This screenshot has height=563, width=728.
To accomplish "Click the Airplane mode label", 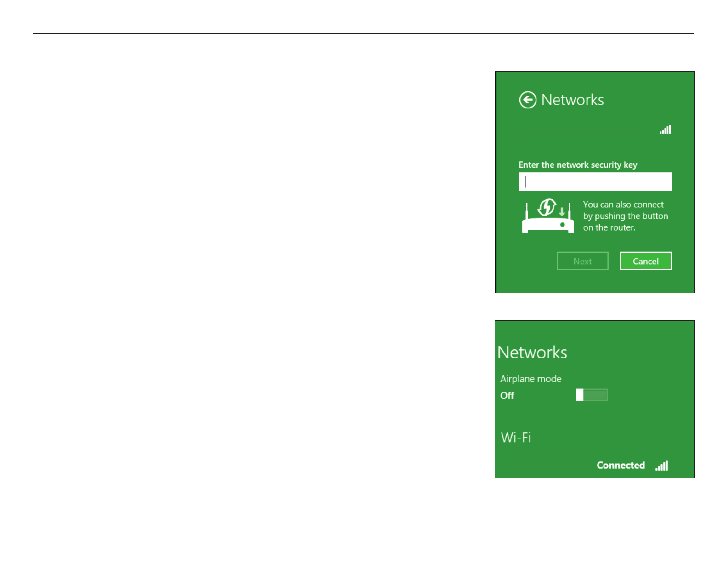I will (531, 379).
